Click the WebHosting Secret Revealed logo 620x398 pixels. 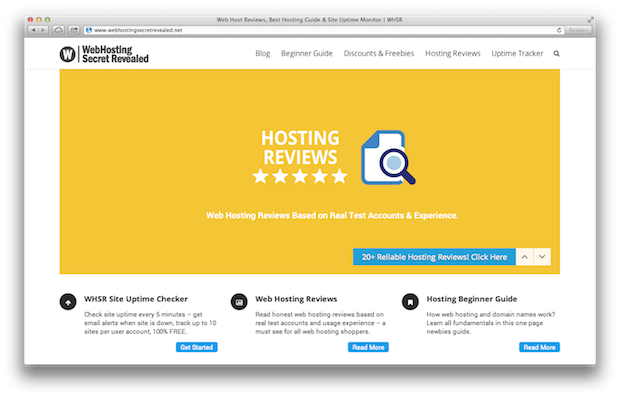click(104, 54)
